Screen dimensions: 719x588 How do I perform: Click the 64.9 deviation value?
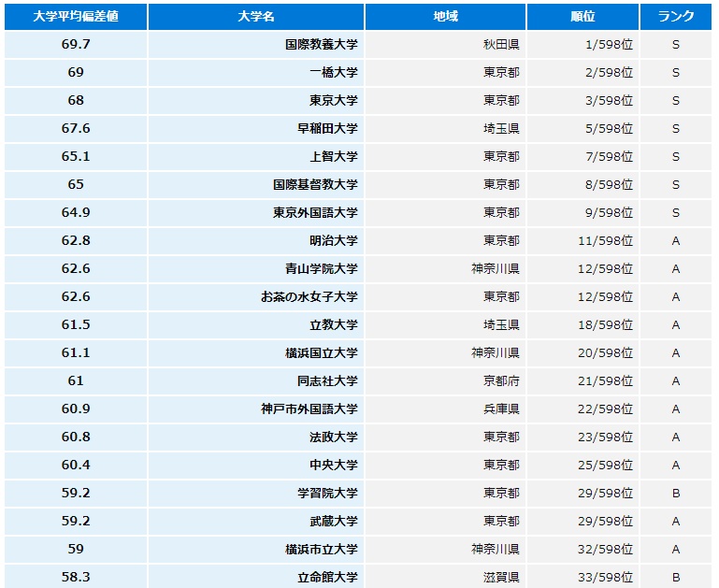[x=76, y=212]
